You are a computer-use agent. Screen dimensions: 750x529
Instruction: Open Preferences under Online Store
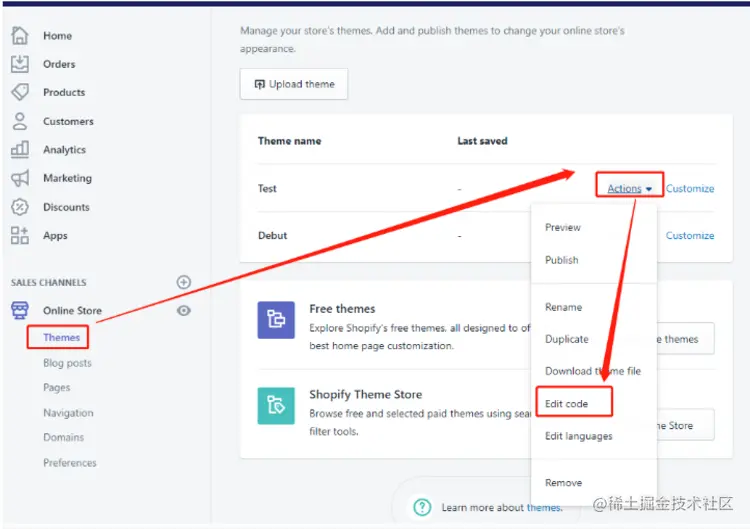tap(70, 463)
